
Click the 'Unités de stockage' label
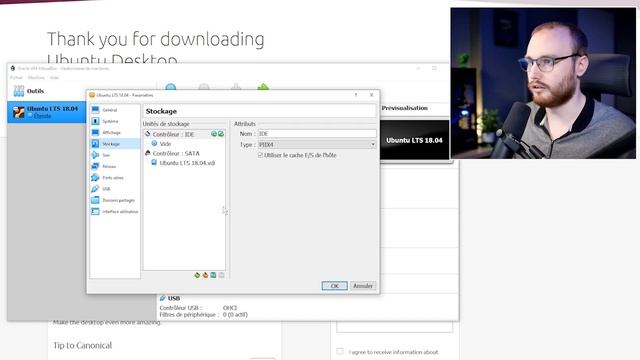point(166,124)
